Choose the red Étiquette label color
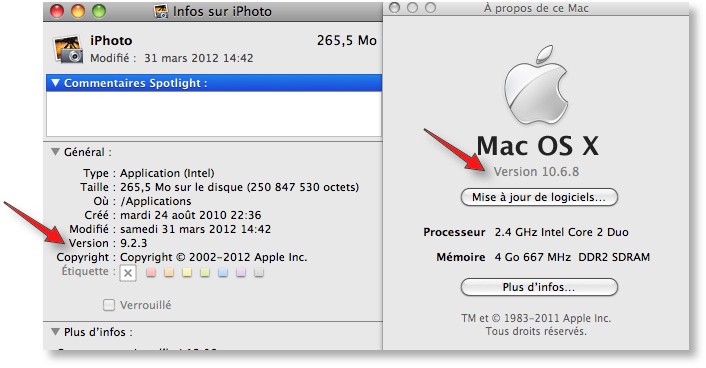Image resolution: width=706 pixels, height=368 pixels. click(151, 273)
